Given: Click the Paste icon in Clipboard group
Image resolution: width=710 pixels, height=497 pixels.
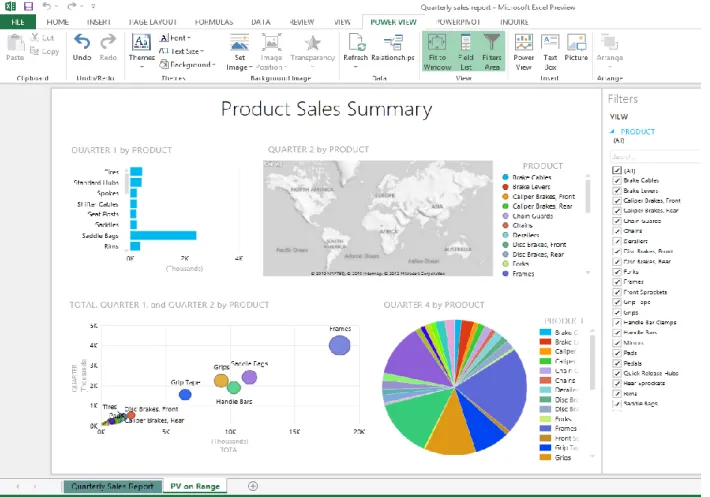Looking at the screenshot, I should [x=15, y=43].
